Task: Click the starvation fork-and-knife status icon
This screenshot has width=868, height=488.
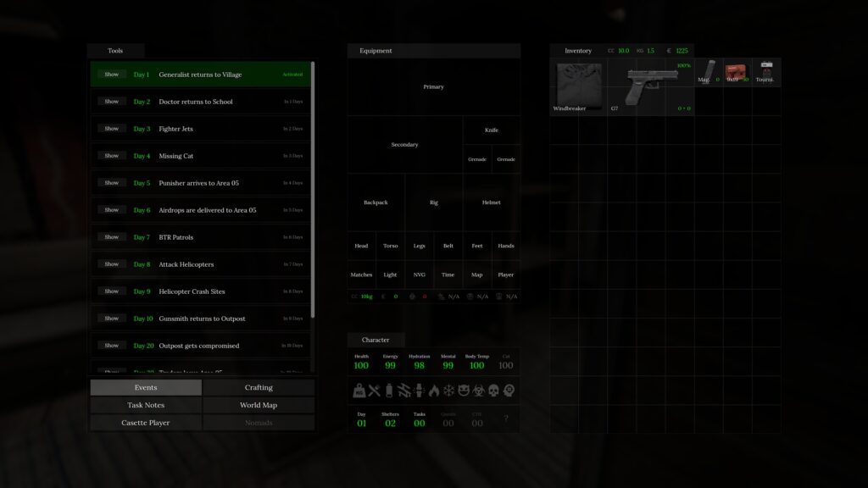Action: [374, 391]
